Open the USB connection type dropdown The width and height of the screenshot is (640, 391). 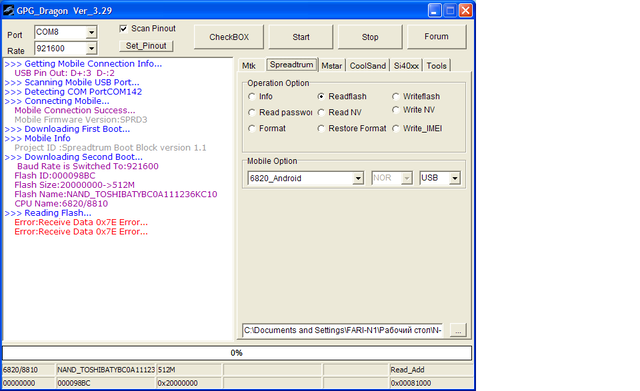coord(455,178)
